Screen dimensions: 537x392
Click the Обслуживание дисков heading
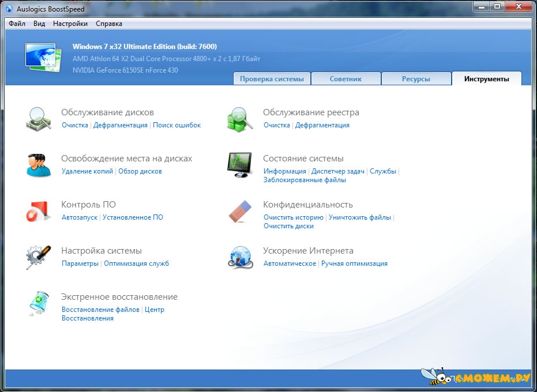tap(107, 112)
